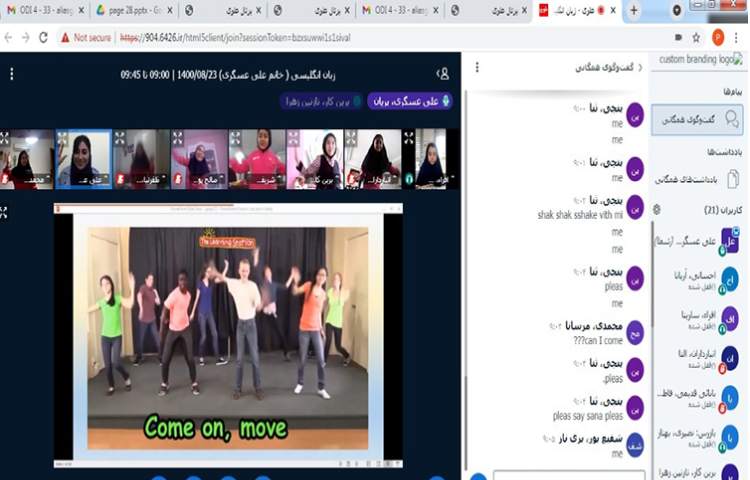Click talking indicator علی عسگری، پریان
Viewport: 750px width, 480px height.
[410, 101]
